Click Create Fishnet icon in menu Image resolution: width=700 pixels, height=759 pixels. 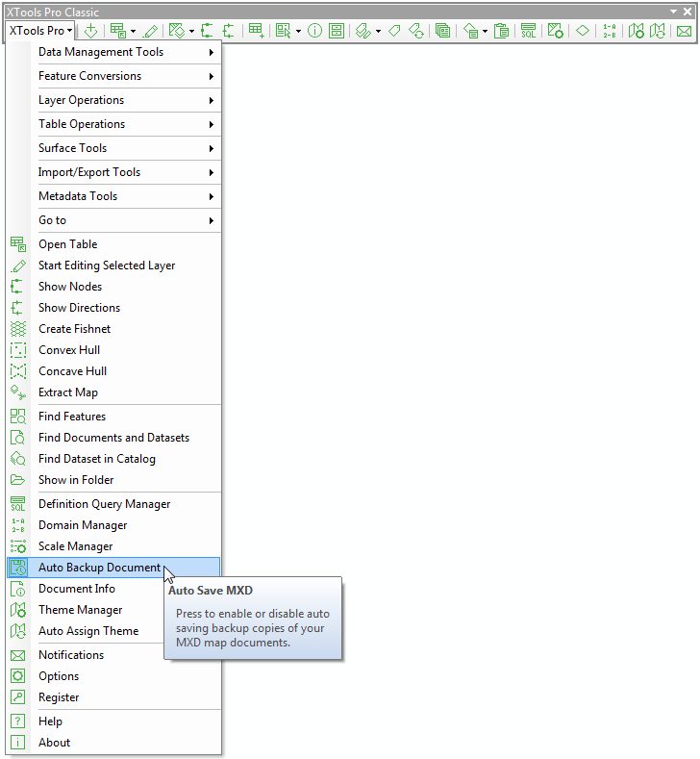click(x=18, y=329)
